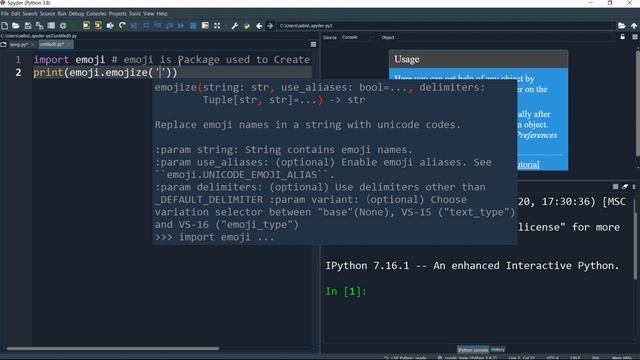640x360 pixels.
Task: Stop debugging with the blue square
Action: [x=193, y=26]
